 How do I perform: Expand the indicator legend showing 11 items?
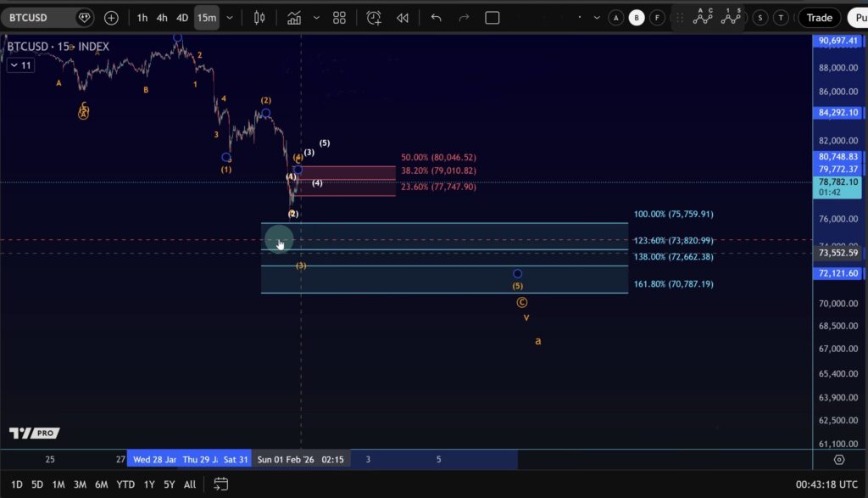(x=21, y=65)
